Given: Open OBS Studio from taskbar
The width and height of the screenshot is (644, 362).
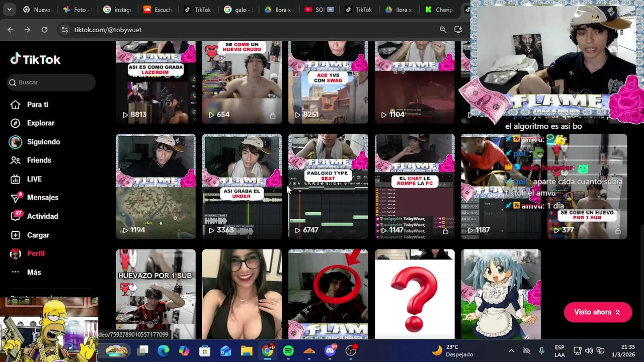Looking at the screenshot, I should tap(351, 350).
